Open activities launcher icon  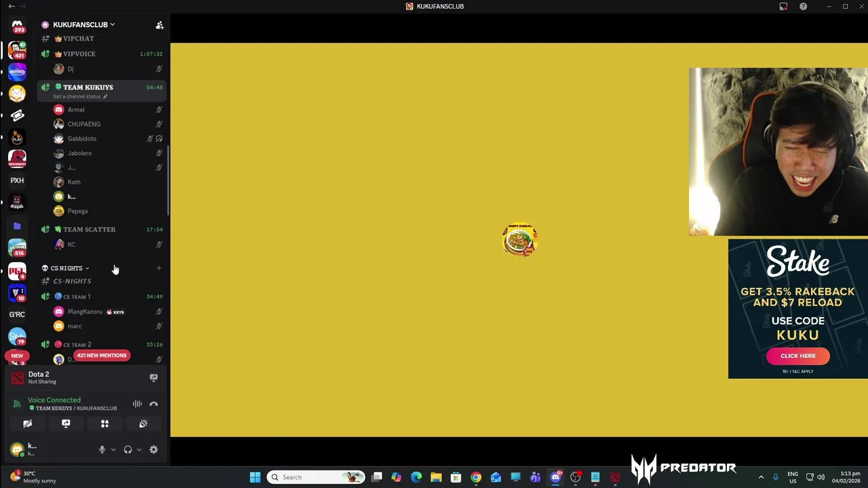pos(104,424)
